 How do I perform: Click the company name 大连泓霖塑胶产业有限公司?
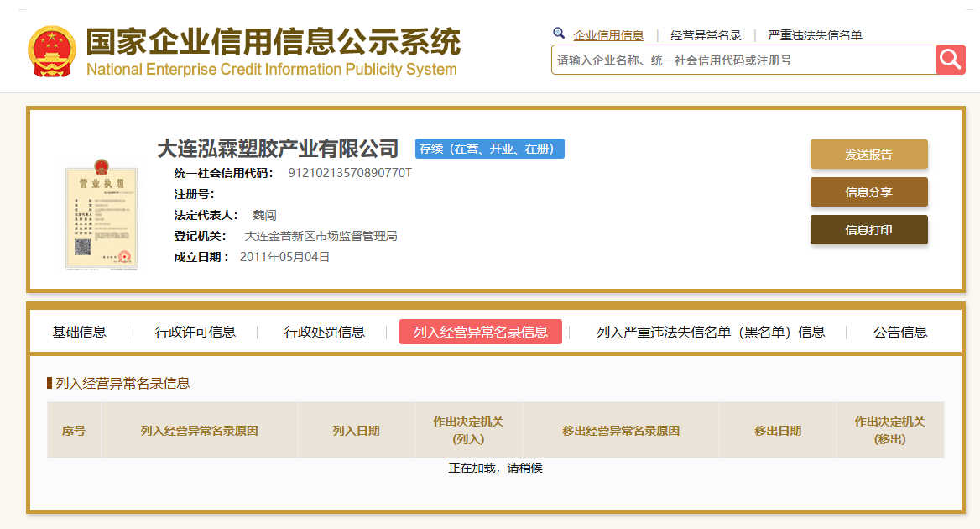tap(278, 149)
